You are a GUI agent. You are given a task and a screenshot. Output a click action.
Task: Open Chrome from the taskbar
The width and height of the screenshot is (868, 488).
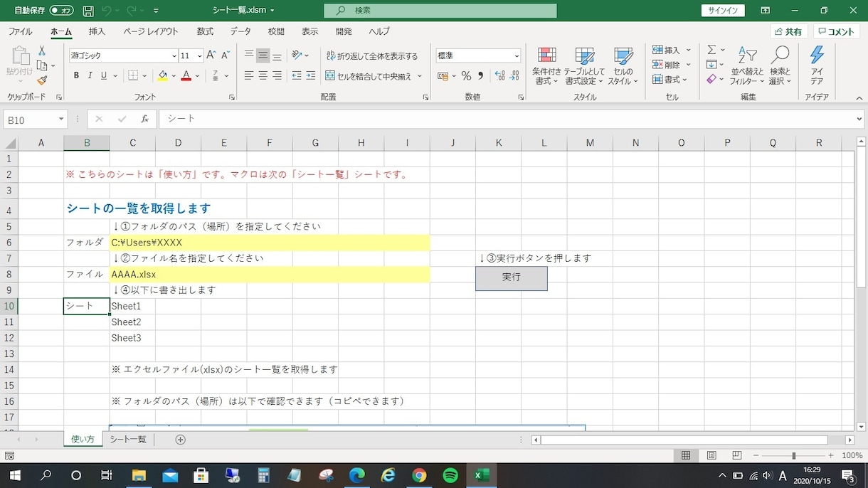(419, 475)
